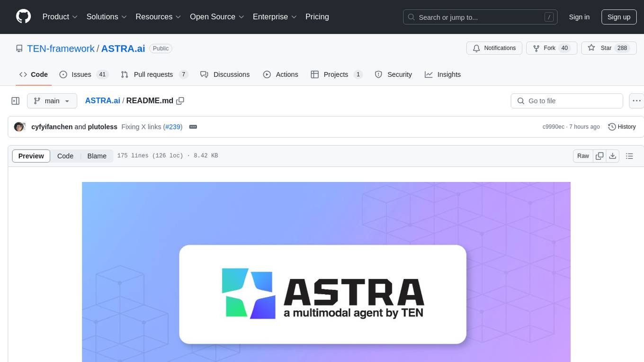Select the Preview view

31,156
